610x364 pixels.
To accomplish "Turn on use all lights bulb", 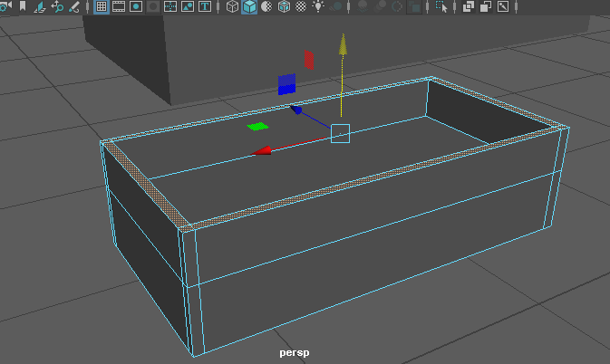I will [x=318, y=7].
